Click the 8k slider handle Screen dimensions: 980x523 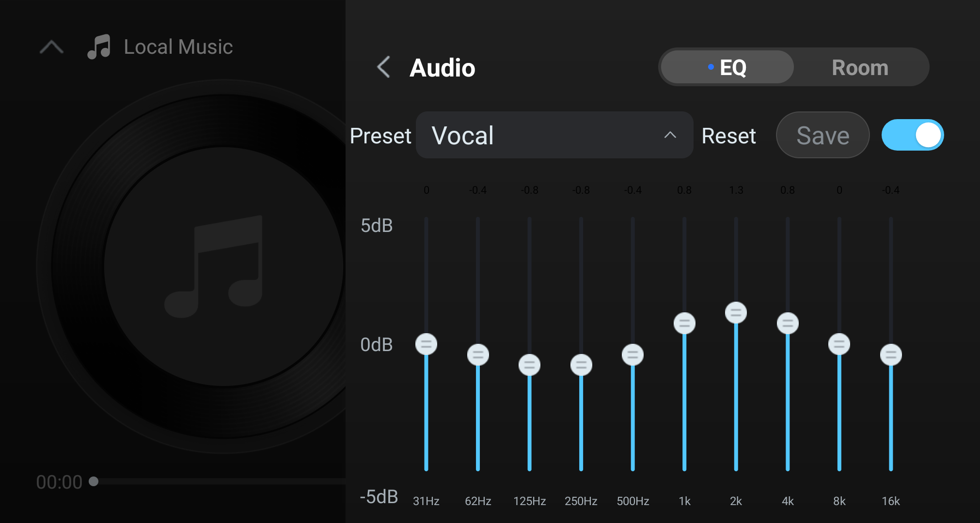[839, 344]
